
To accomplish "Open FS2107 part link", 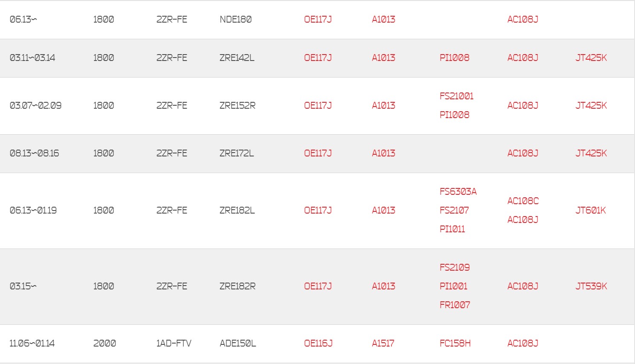I will point(454,211).
